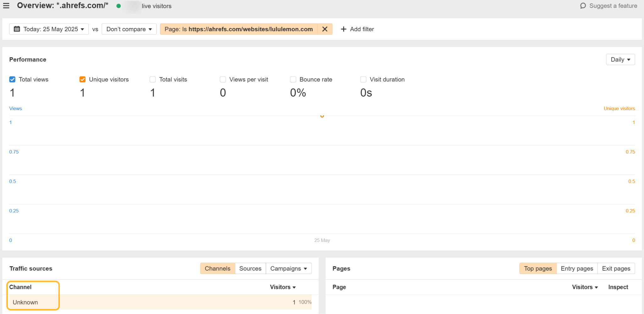Enable the Bounce rate checkbox

pyautogui.click(x=293, y=80)
